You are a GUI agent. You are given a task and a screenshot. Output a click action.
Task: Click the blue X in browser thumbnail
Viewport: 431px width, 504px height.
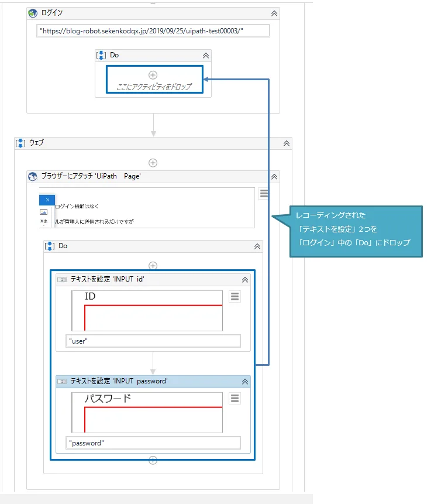tap(47, 200)
